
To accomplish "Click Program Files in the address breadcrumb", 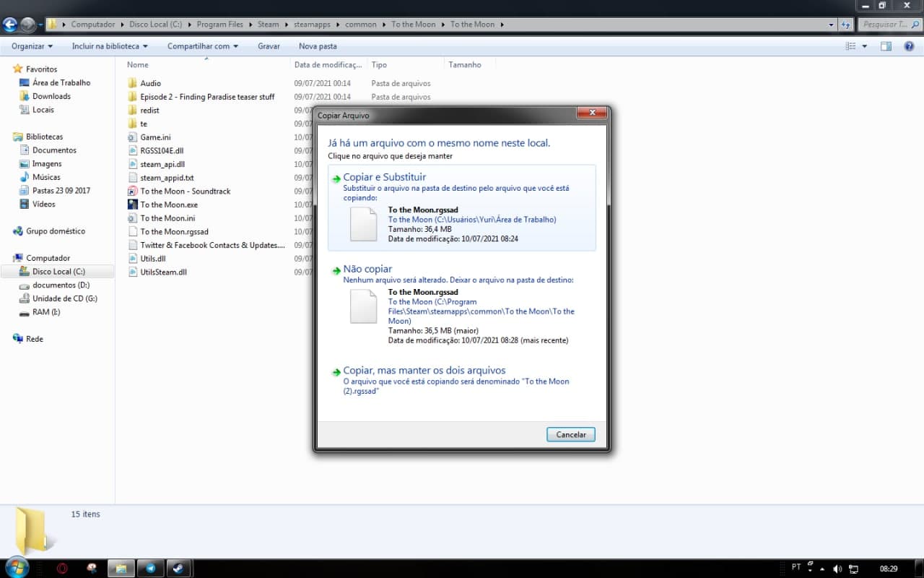I will [x=220, y=25].
